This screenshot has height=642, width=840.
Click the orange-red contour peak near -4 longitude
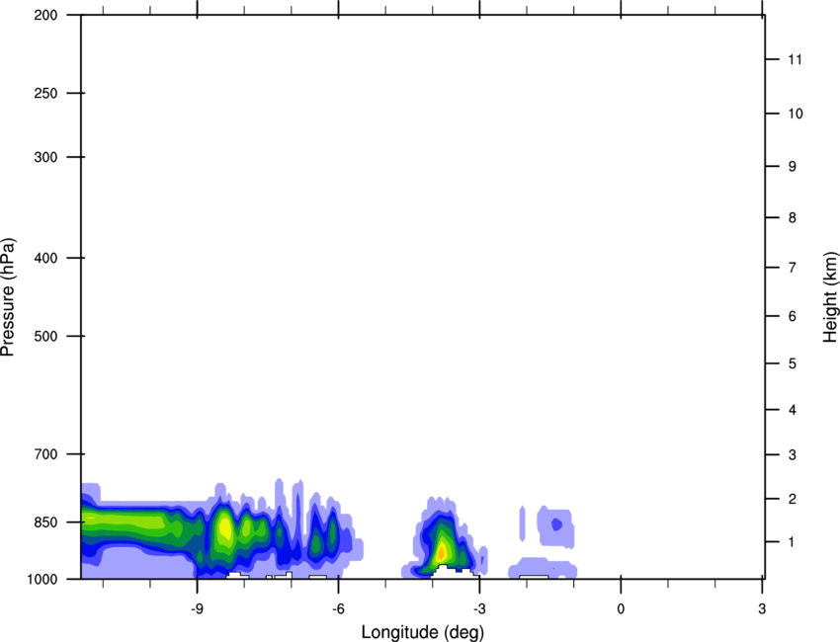click(442, 551)
